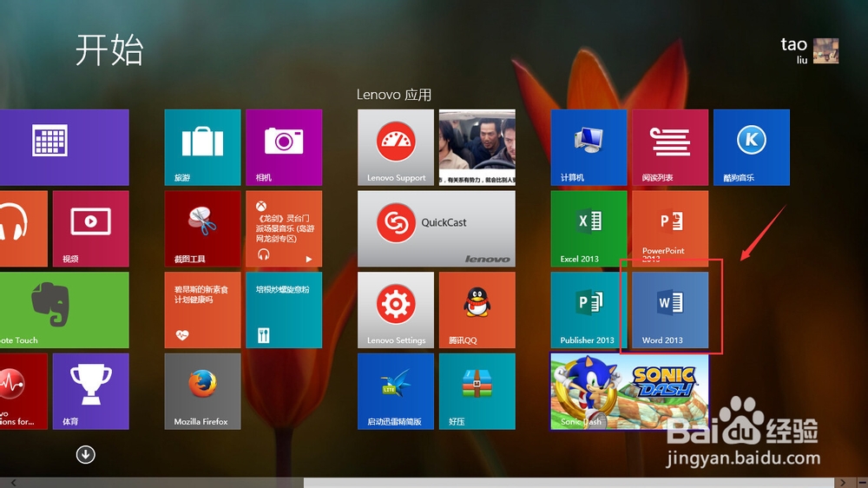This screenshot has height=488, width=868.
Task: Open Excel 2013
Action: pyautogui.click(x=589, y=228)
